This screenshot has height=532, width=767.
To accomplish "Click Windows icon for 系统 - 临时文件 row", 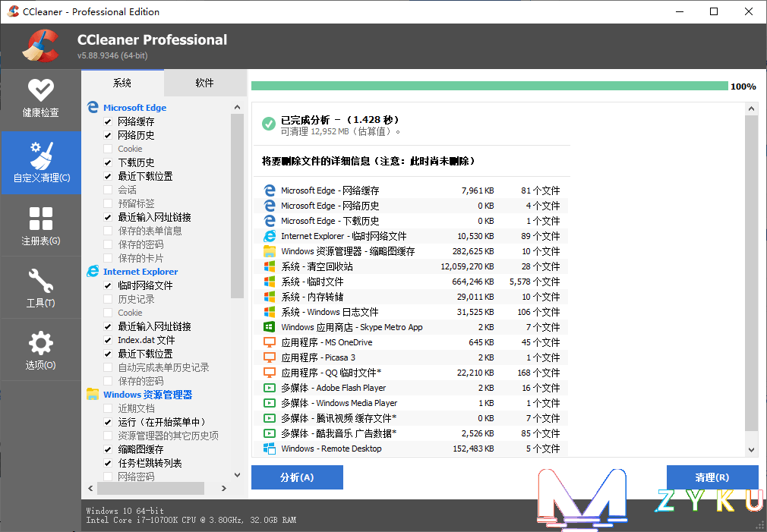I will click(270, 282).
